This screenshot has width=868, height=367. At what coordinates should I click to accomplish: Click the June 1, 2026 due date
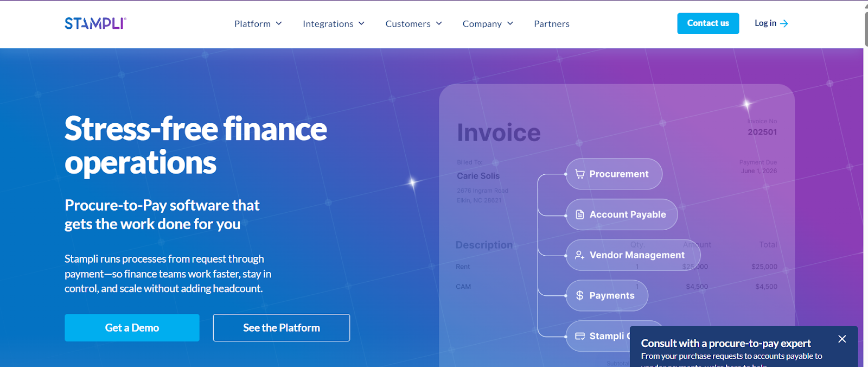(x=759, y=171)
